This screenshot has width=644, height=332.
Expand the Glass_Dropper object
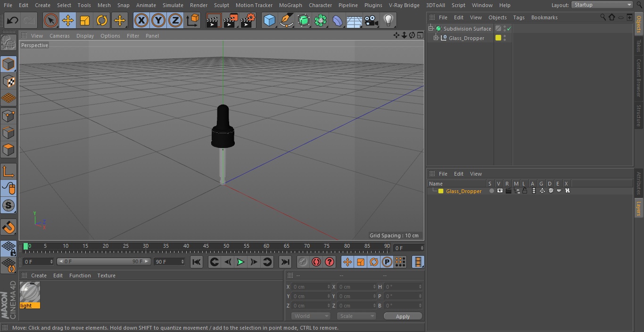(436, 38)
